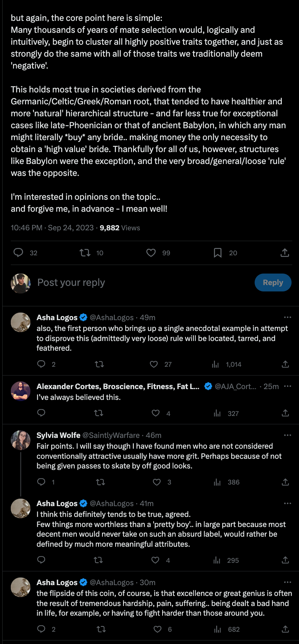The image size is (299, 644).
Task: Open replies on the main post showing 32
Action: click(18, 253)
